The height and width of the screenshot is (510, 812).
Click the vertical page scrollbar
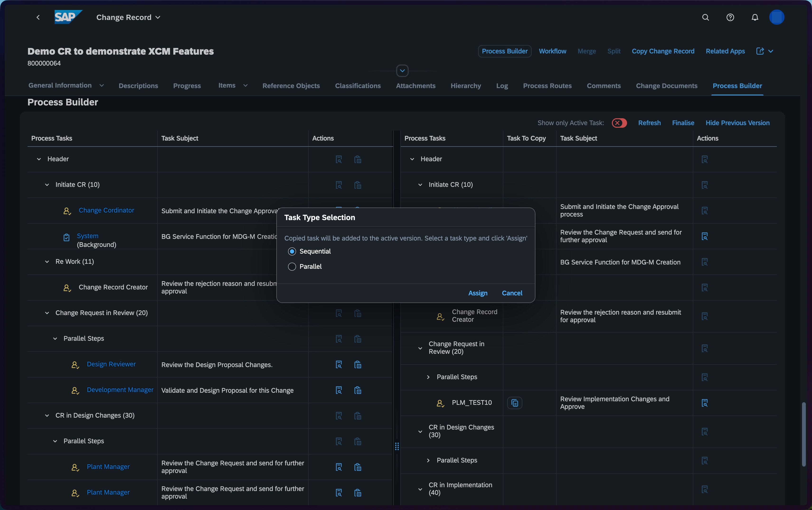[803, 434]
